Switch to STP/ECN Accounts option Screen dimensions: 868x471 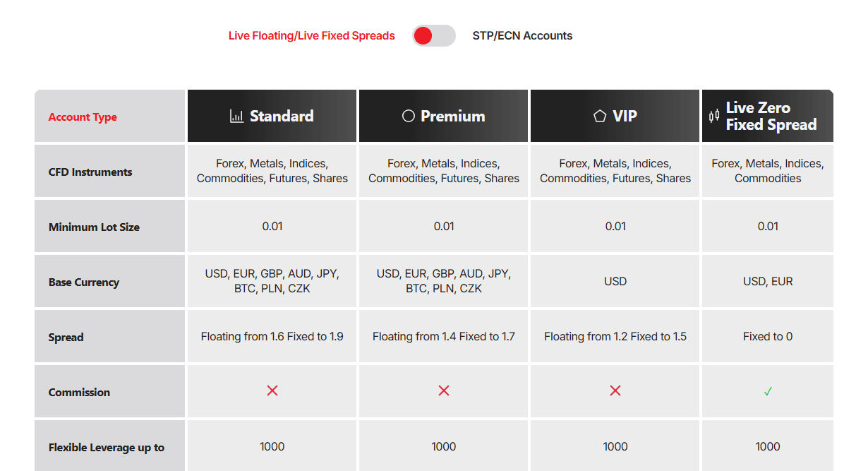pos(522,36)
